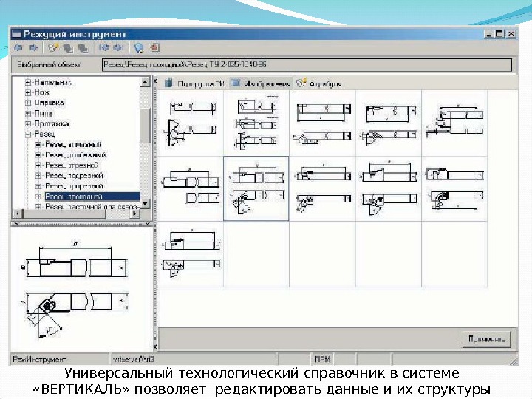Expand the Оправка tree node

(28, 103)
